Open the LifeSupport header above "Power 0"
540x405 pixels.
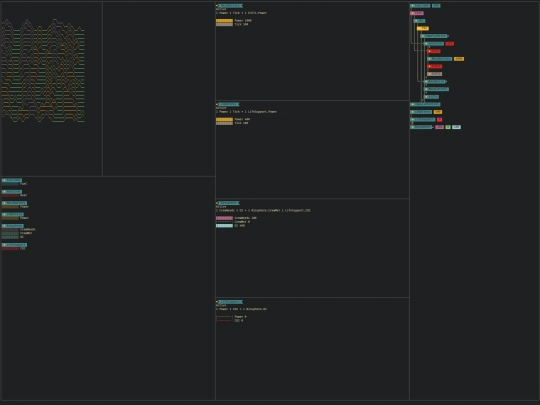click(x=230, y=302)
